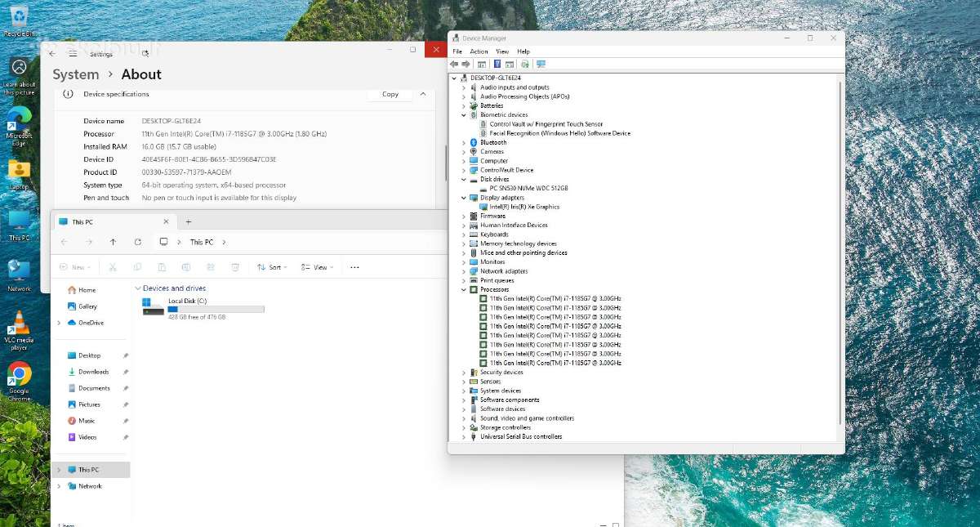Collapse the Display adapters category
Viewport: 980px width, 527px height.
[464, 198]
